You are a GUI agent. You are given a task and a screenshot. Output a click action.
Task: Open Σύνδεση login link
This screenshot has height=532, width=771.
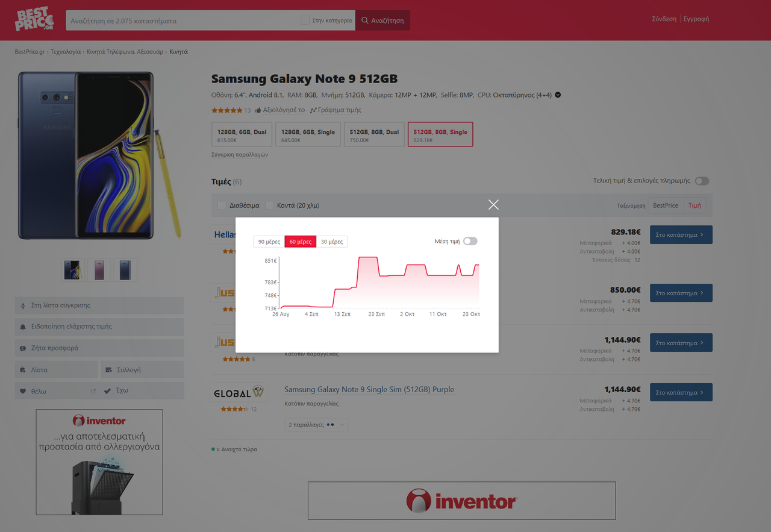click(x=664, y=19)
